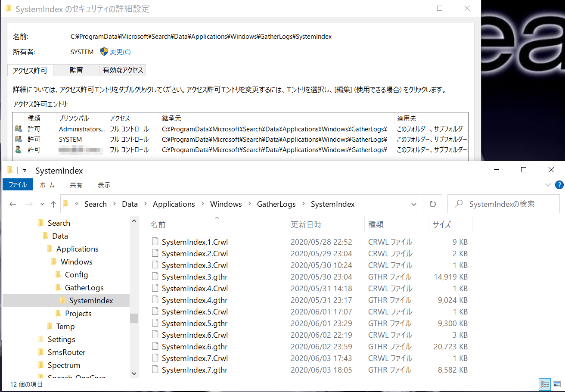The width and height of the screenshot is (565, 392).
Task: Click the breadcrumb overflow double chevron
Action: pos(77,204)
